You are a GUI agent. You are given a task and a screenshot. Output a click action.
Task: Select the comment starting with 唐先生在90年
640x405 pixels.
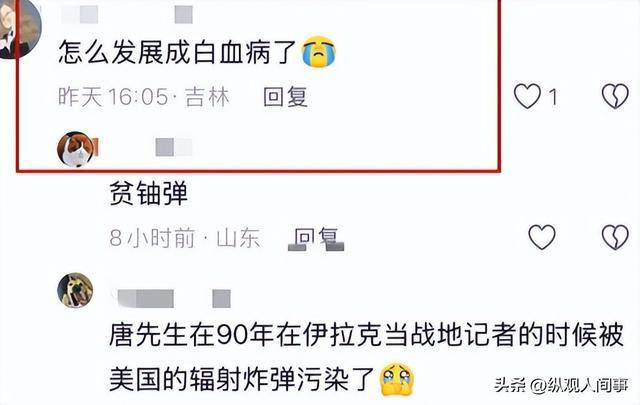(367, 357)
